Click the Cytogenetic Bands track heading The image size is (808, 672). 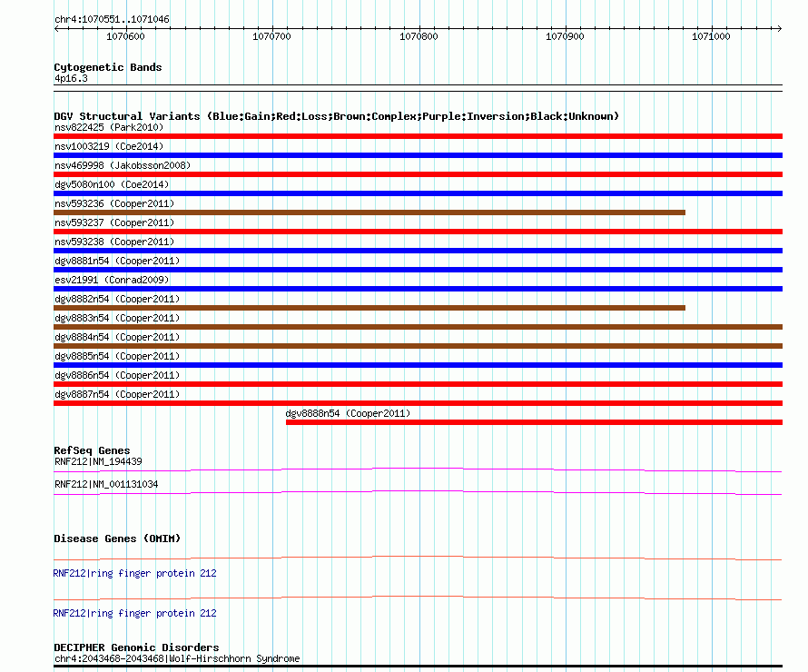[108, 67]
